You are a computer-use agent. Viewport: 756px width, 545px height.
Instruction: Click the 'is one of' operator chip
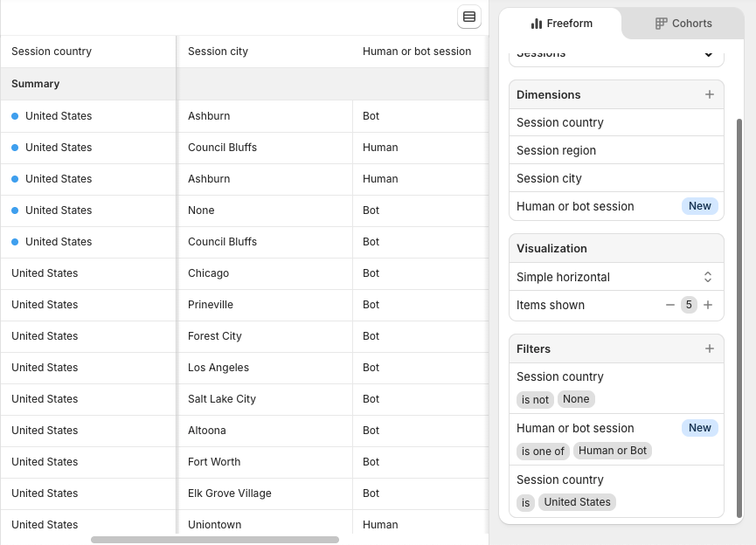coord(543,451)
